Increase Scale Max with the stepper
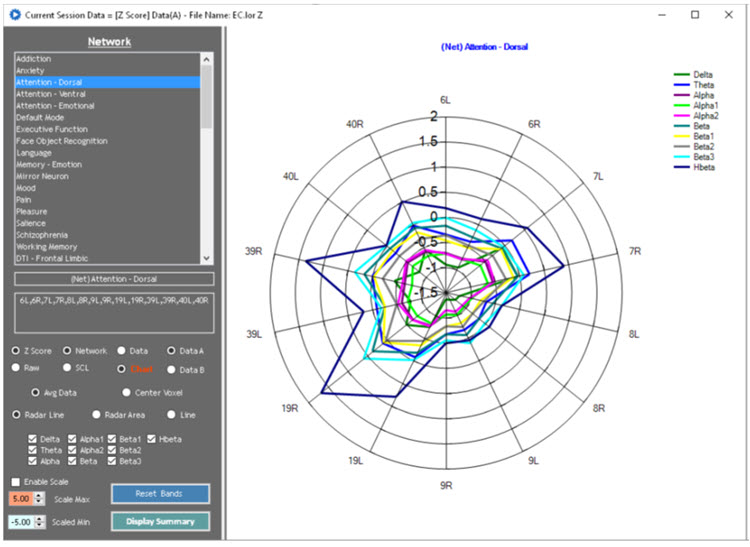Screen dimensions: 750x547 [40, 494]
